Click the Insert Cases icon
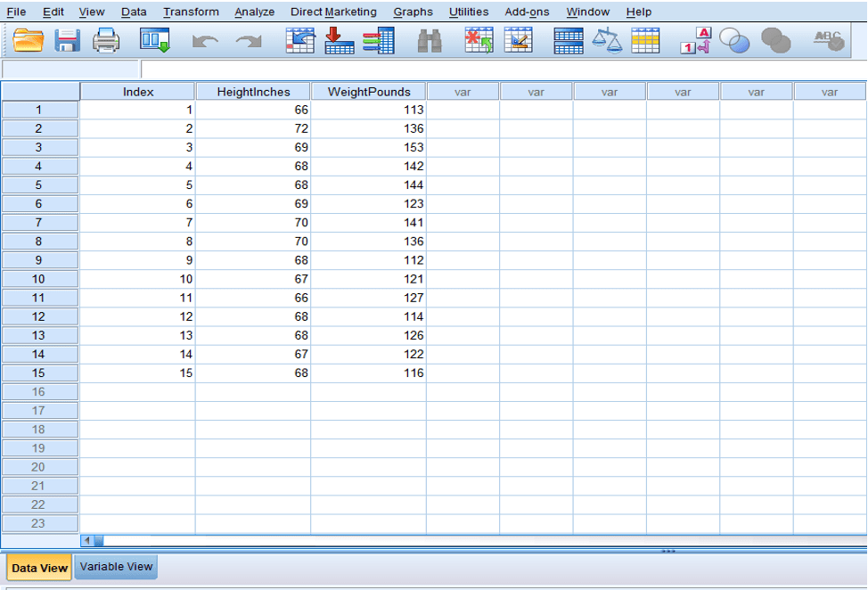This screenshot has width=868, height=590. coord(479,40)
